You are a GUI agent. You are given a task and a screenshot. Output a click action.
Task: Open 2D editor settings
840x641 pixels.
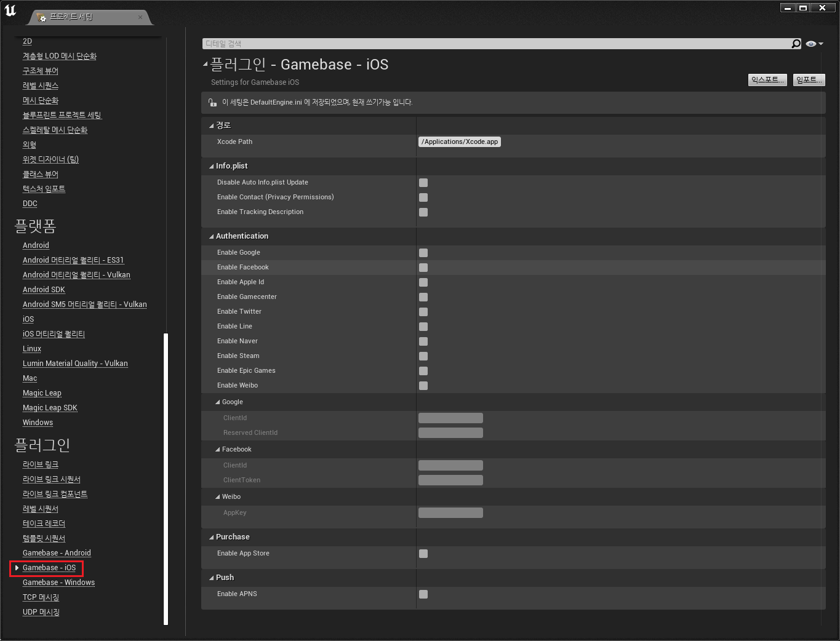(x=27, y=41)
